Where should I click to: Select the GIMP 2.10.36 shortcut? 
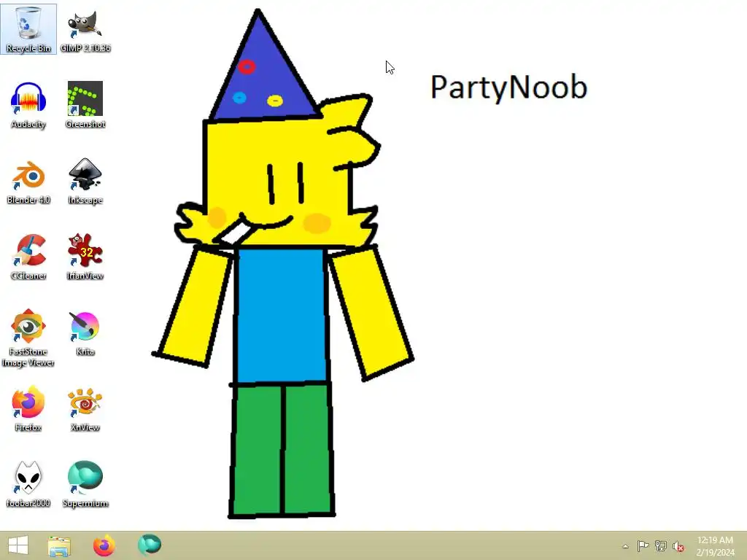(x=85, y=29)
